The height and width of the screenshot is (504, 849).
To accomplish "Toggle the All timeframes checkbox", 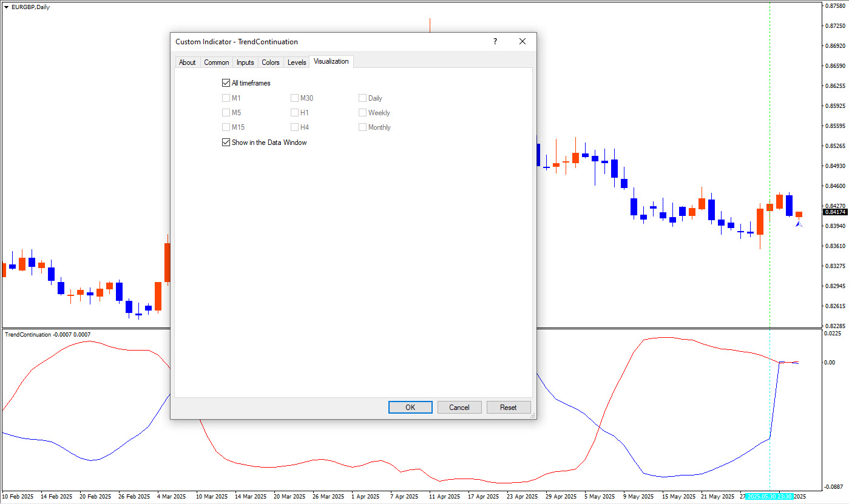I will pyautogui.click(x=226, y=83).
